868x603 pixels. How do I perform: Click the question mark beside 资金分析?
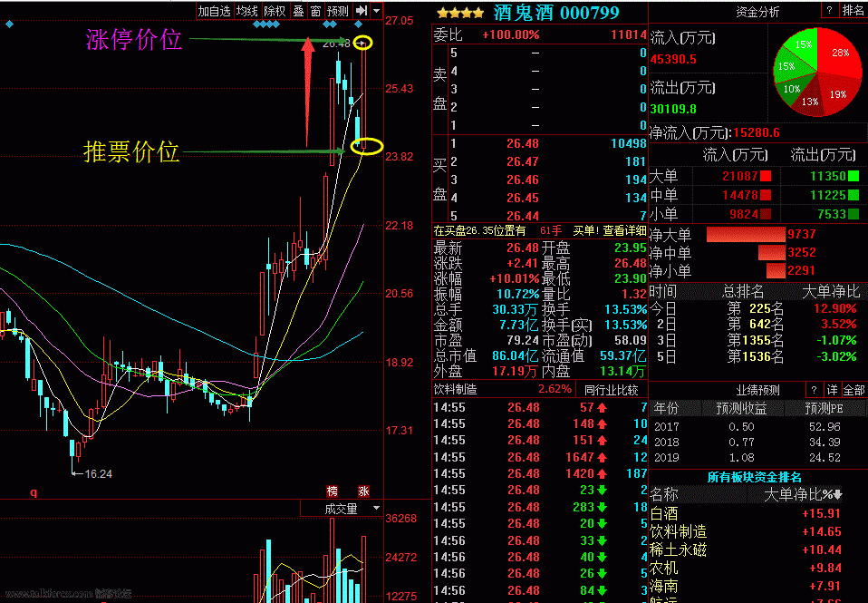click(x=829, y=11)
